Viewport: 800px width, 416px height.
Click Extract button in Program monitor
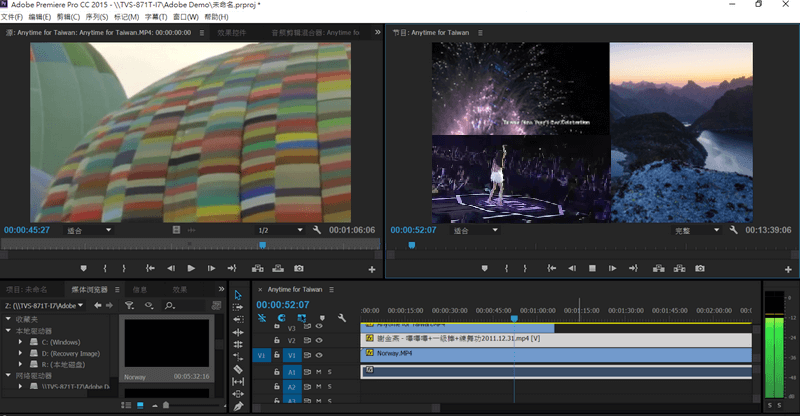(679, 268)
